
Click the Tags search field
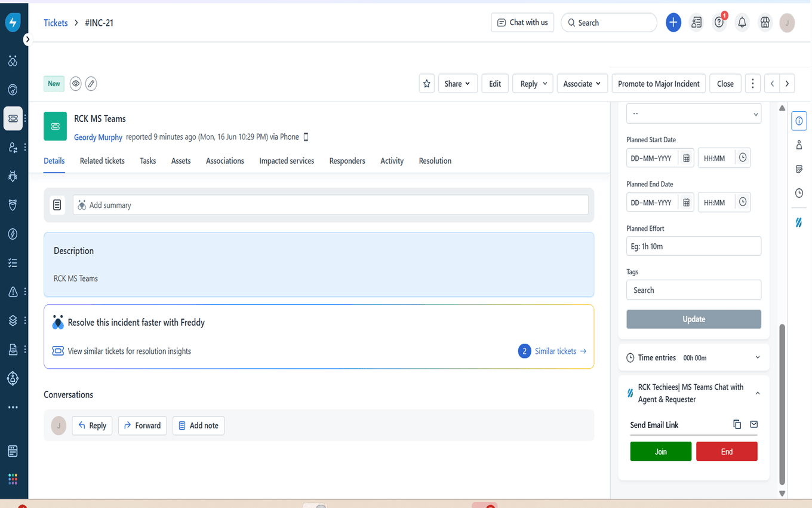pos(694,290)
